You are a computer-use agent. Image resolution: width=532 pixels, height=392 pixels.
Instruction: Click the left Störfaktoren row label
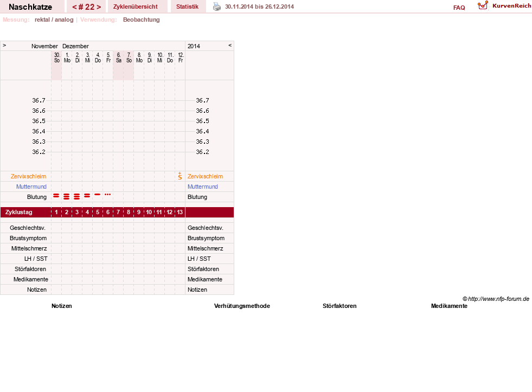pos(30,269)
